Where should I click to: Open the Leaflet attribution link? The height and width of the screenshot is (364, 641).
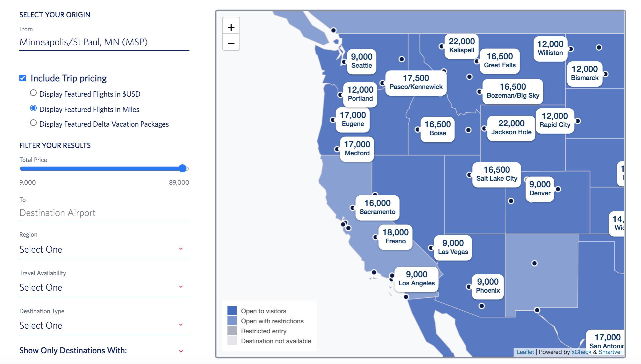[525, 352]
